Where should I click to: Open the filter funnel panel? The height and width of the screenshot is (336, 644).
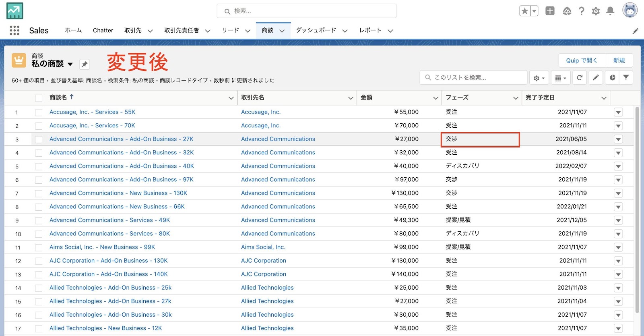[x=626, y=78]
